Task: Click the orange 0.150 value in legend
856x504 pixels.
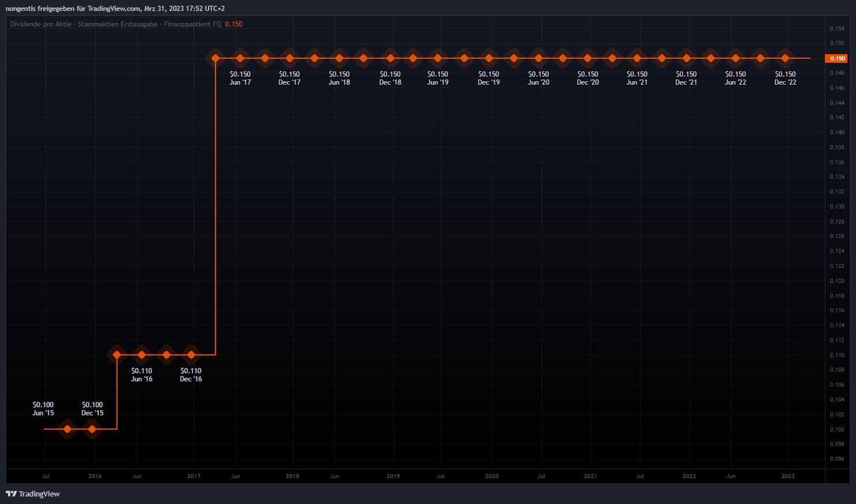Action: coord(233,24)
